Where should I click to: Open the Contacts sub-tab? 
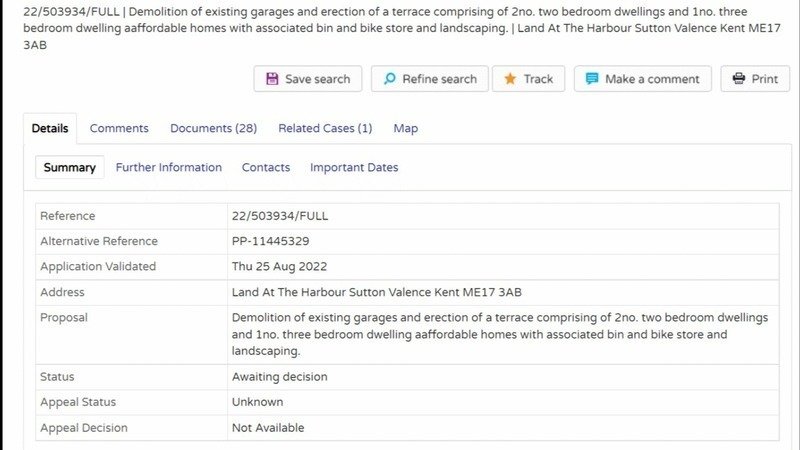(x=266, y=167)
